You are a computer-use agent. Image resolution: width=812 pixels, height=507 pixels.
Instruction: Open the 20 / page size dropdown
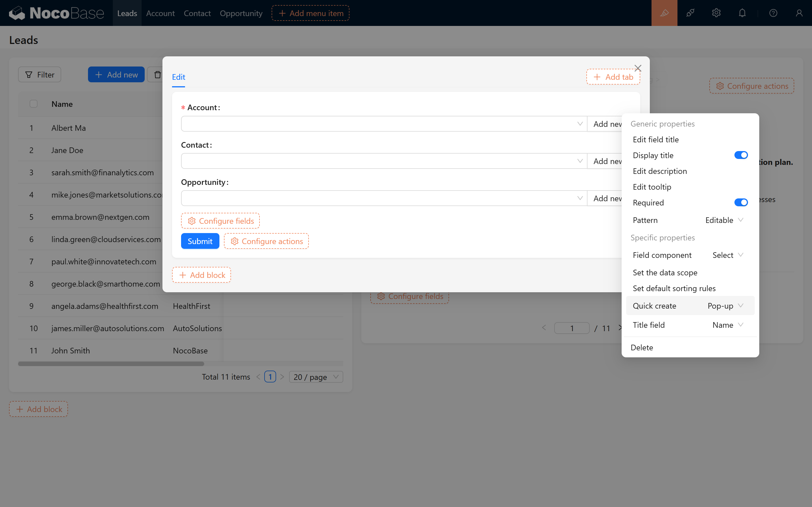click(x=316, y=377)
